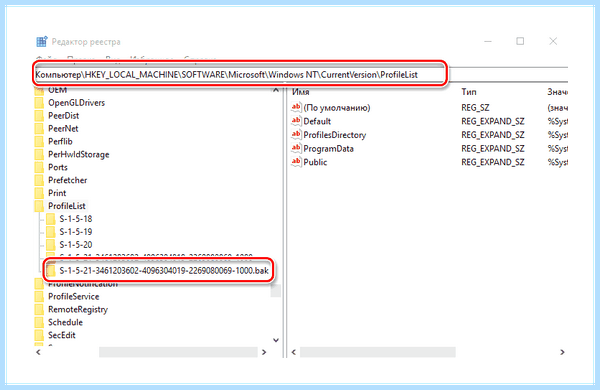This screenshot has height=390, width=600.
Task: Select the S-1-5-21 key ending in 1000.bak
Action: pos(164,271)
